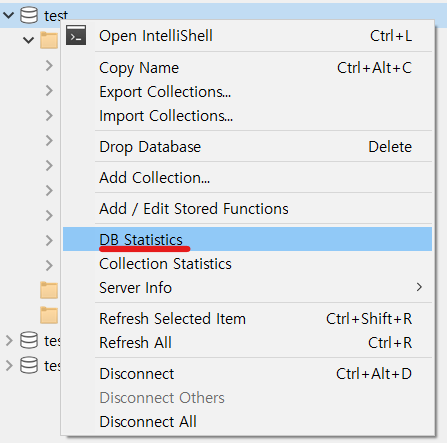
Task: Select DB Statistics menu item
Action: point(247,239)
